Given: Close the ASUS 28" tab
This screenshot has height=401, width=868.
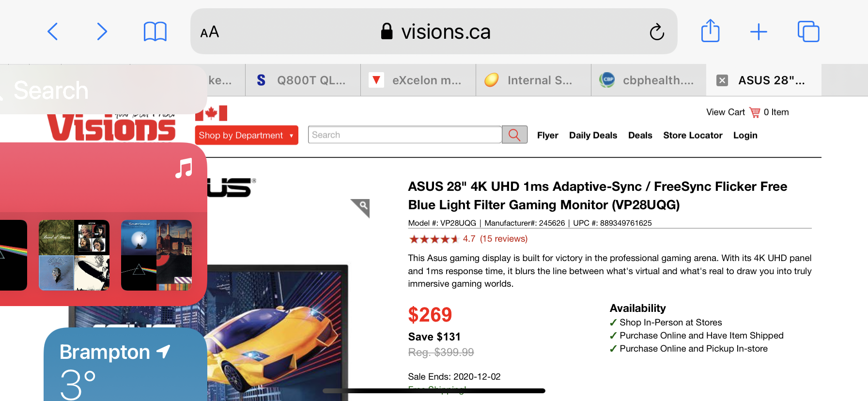Looking at the screenshot, I should 722,80.
